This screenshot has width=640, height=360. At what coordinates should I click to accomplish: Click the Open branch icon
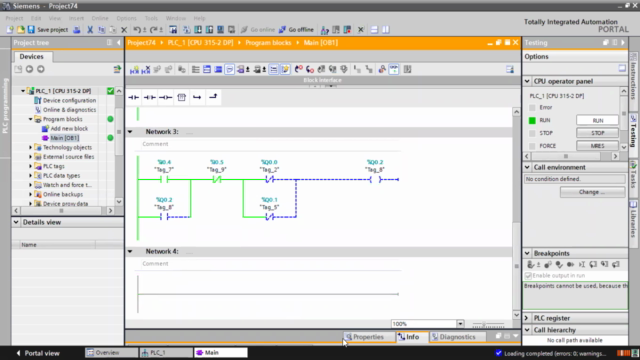pos(197,97)
